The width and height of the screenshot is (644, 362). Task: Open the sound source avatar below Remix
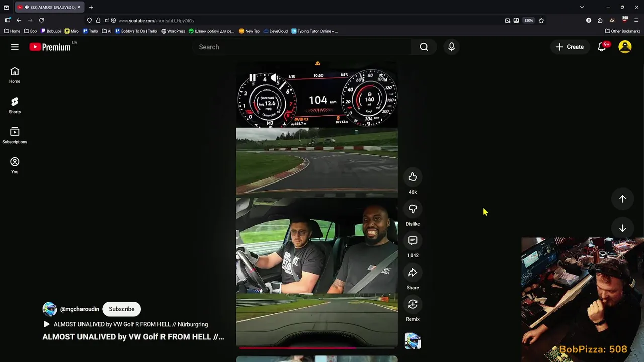[x=413, y=341]
